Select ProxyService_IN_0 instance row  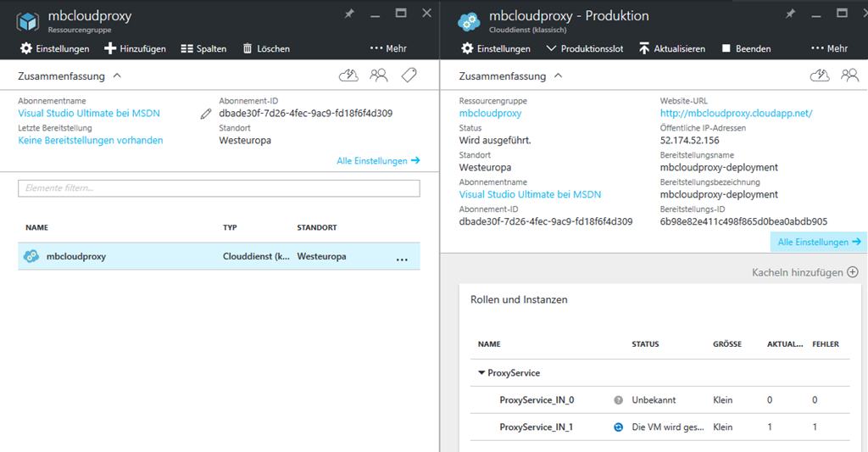pyautogui.click(x=659, y=400)
